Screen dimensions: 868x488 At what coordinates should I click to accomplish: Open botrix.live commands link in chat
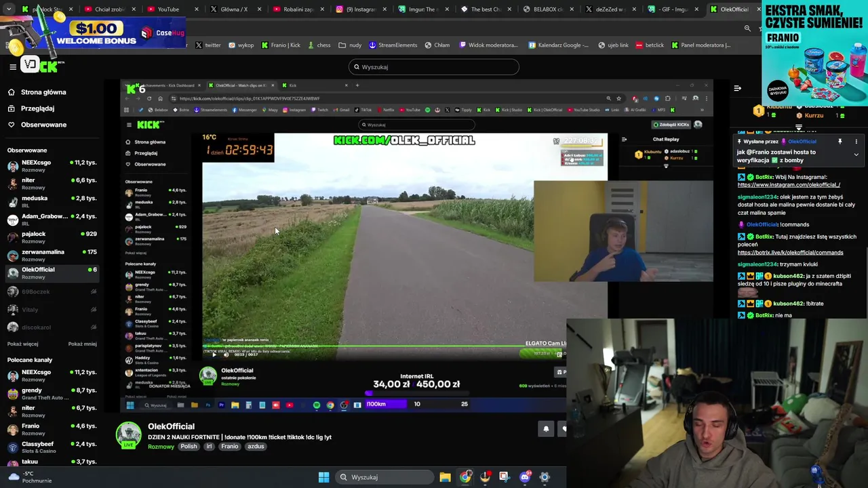790,252
